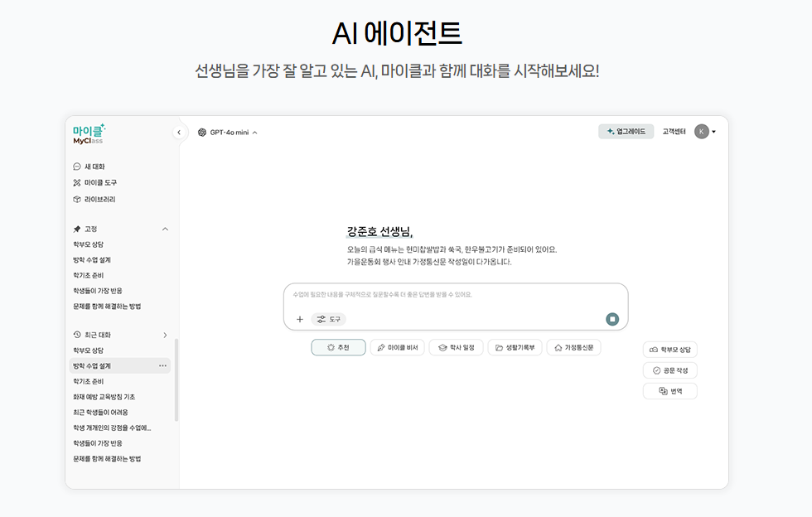Click the chat message input field
812x517 pixels.
pyautogui.click(x=456, y=295)
